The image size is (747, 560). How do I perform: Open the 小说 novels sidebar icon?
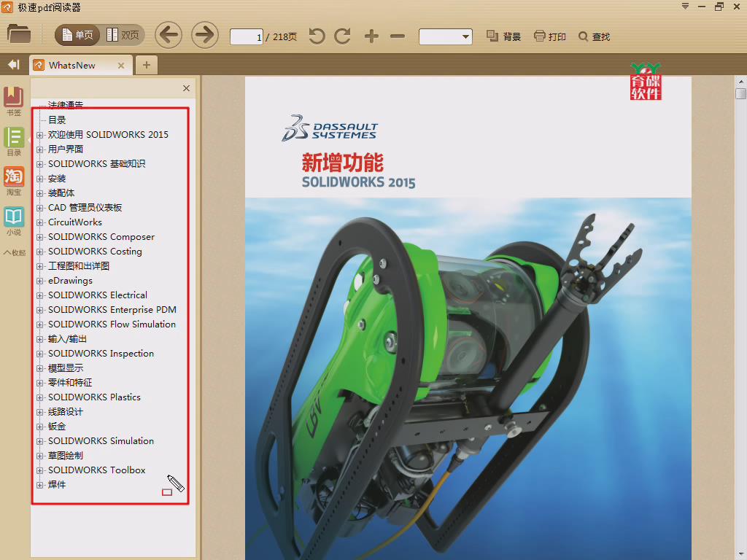[x=14, y=221]
